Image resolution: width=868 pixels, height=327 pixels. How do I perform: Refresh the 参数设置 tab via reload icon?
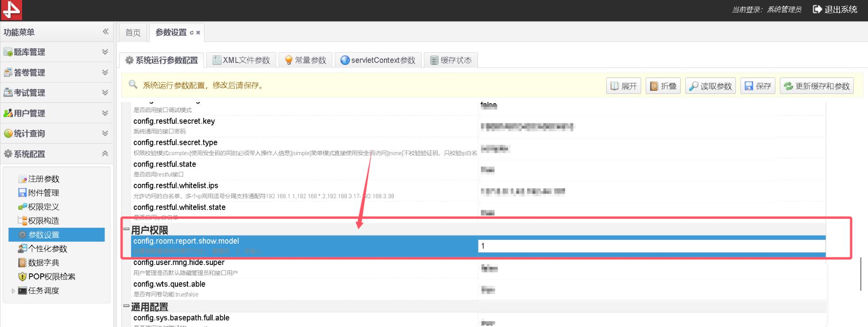192,33
